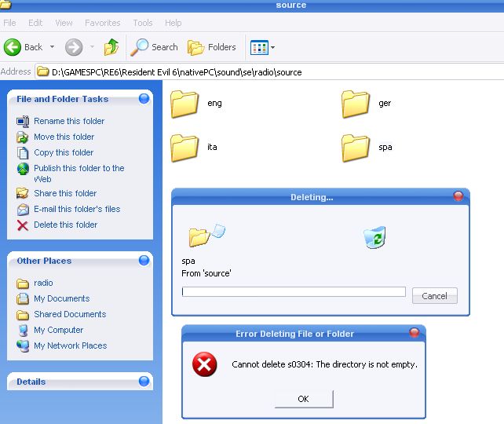The image size is (504, 424).
Task: Click the 'Cannot delete s0304' error message
Action: (325, 364)
